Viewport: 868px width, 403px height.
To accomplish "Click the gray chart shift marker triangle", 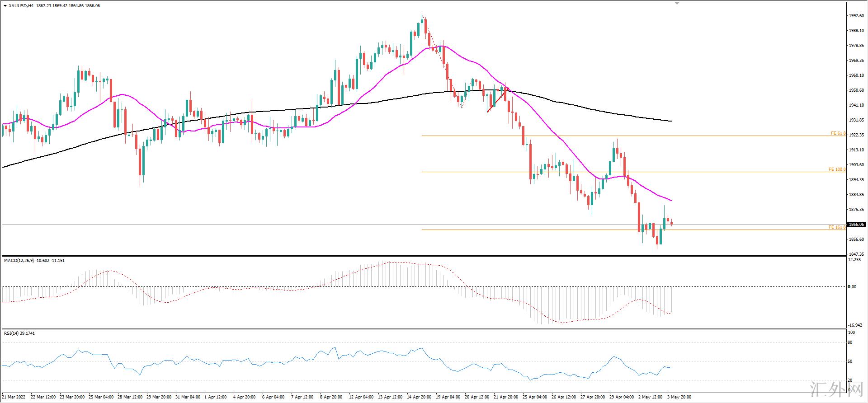I will click(x=677, y=3).
